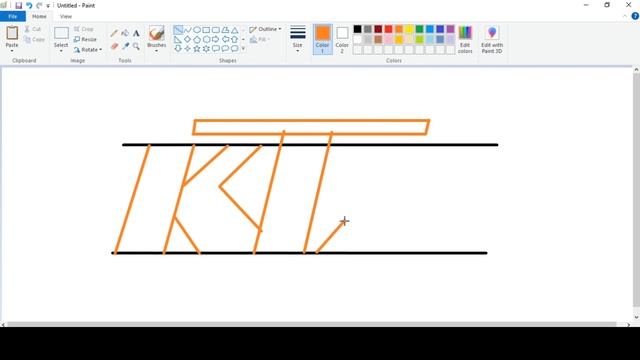Open the Size line thickness dropdown
This screenshot has width=640, height=360.
click(x=298, y=40)
